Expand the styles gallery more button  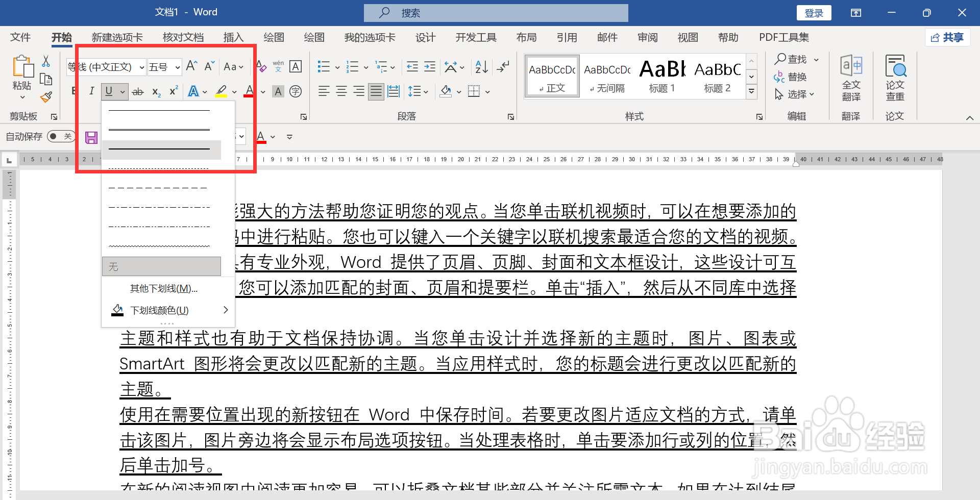pyautogui.click(x=751, y=92)
